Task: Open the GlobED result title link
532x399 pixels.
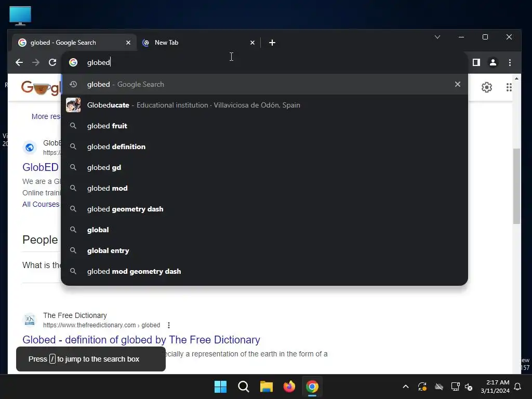Action: [41, 167]
